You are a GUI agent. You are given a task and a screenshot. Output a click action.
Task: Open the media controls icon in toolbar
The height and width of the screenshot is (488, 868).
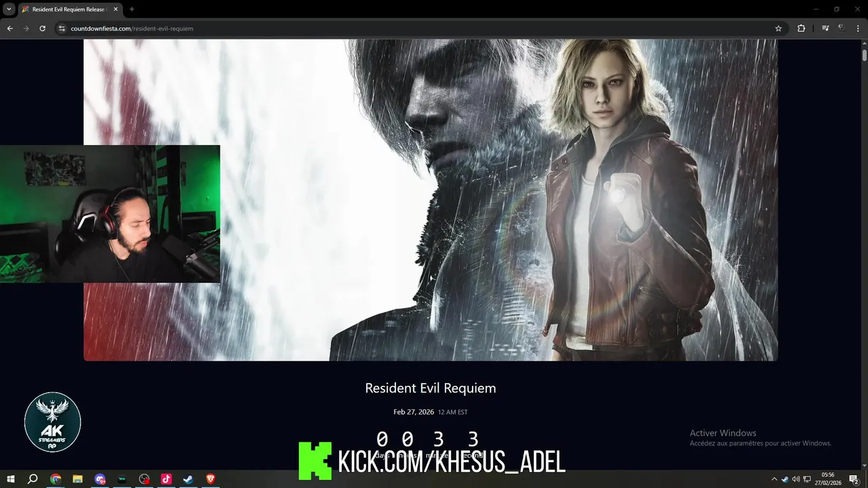(x=825, y=28)
